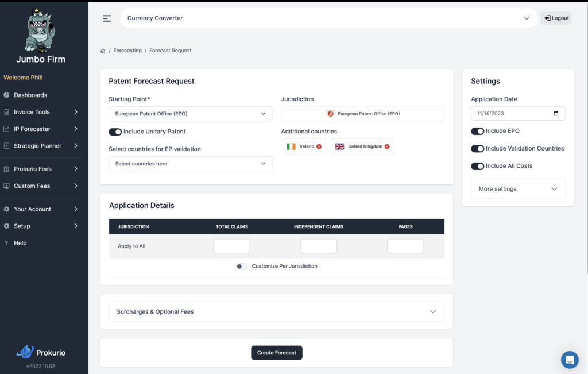The image size is (588, 374).
Task: Click the Dashboards pie chart icon
Action: [6, 95]
